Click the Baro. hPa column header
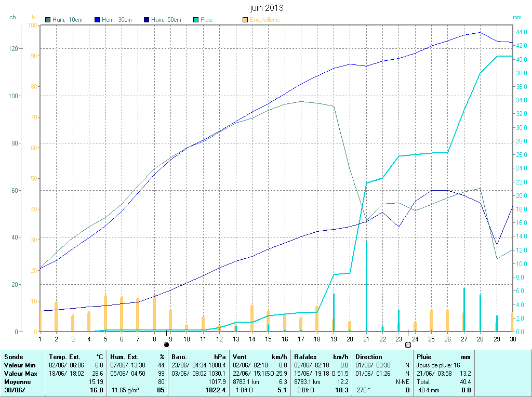The width and height of the screenshot is (532, 397). (199, 357)
